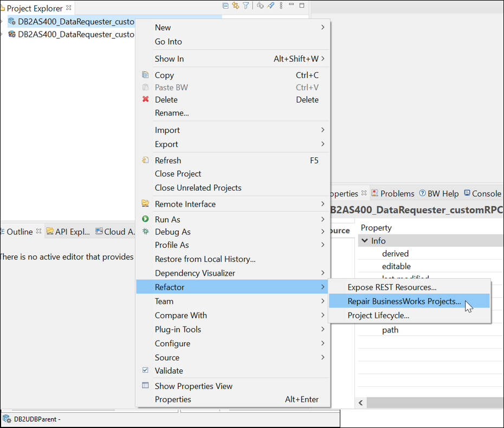Switch to the API Explorer tab
Viewport: 504px width, 428px height.
pyautogui.click(x=68, y=232)
